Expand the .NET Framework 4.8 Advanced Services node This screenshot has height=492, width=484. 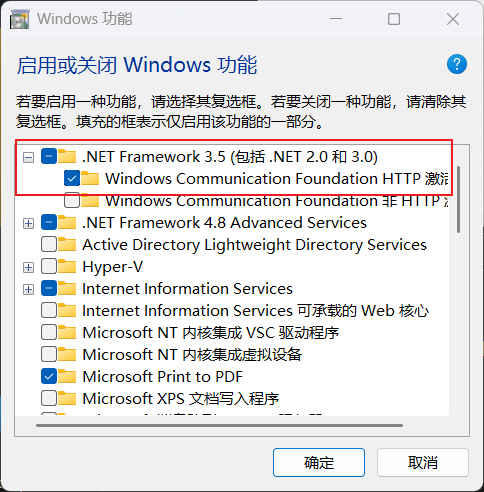[28, 223]
